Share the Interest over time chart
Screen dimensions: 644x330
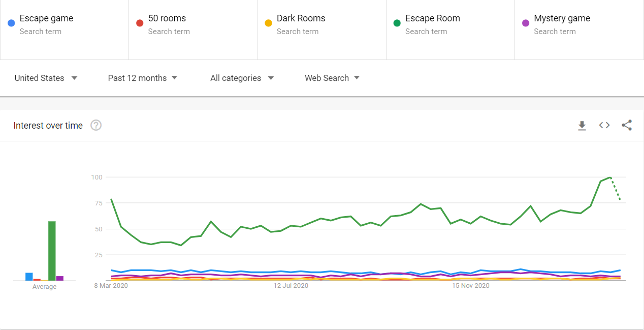627,125
